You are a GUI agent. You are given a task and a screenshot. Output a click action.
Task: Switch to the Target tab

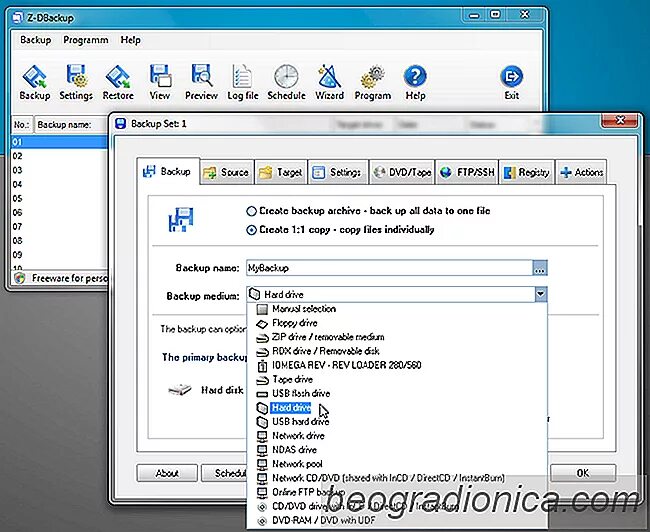pos(281,172)
